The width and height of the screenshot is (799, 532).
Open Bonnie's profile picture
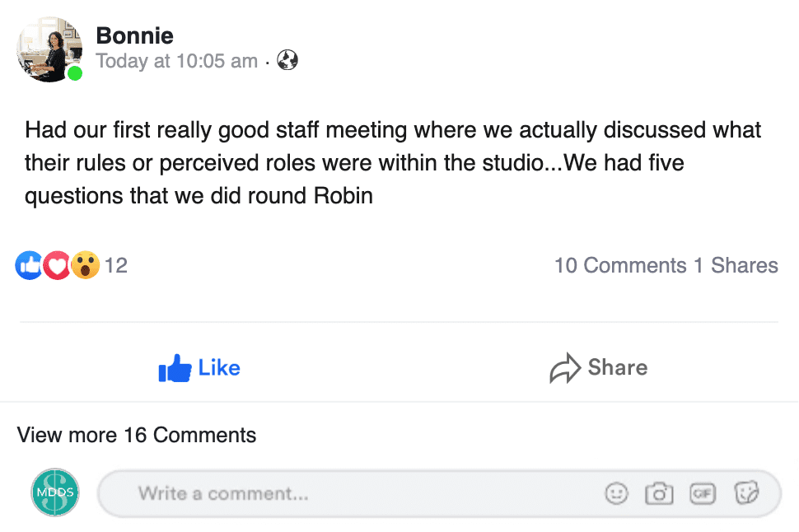49,49
